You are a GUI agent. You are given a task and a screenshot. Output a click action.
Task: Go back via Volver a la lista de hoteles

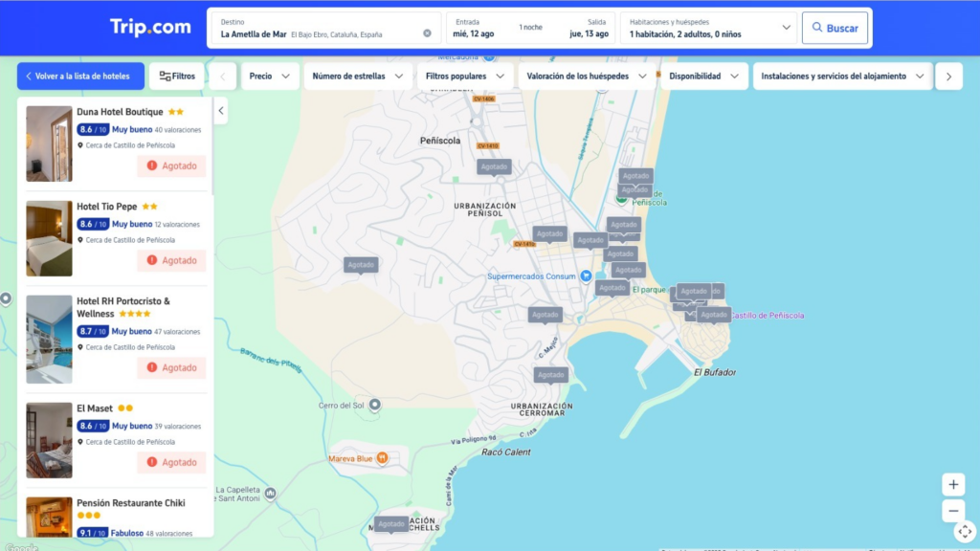[x=80, y=77]
